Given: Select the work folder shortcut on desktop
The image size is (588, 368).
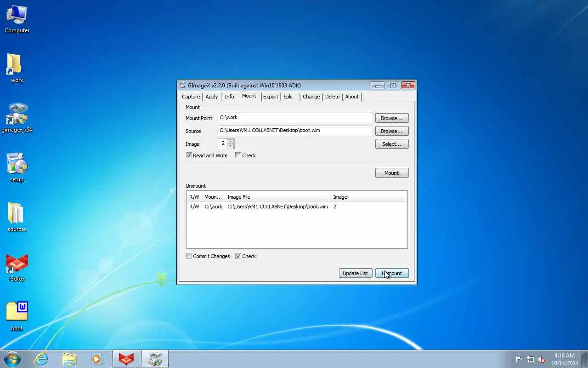Looking at the screenshot, I should tap(17, 68).
